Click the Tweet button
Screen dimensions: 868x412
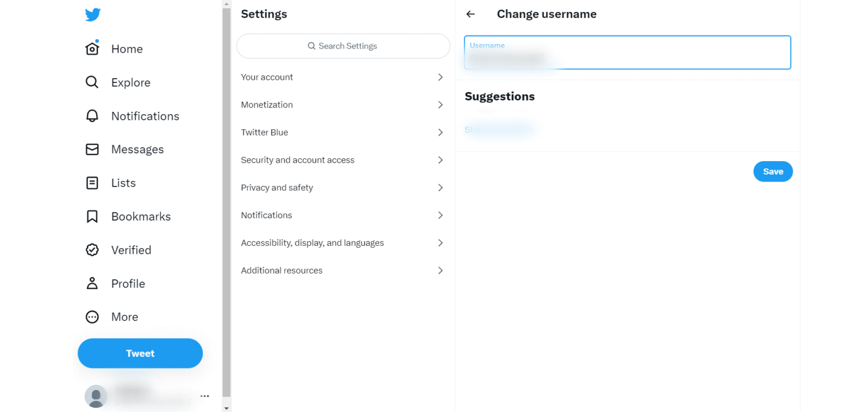pyautogui.click(x=140, y=353)
